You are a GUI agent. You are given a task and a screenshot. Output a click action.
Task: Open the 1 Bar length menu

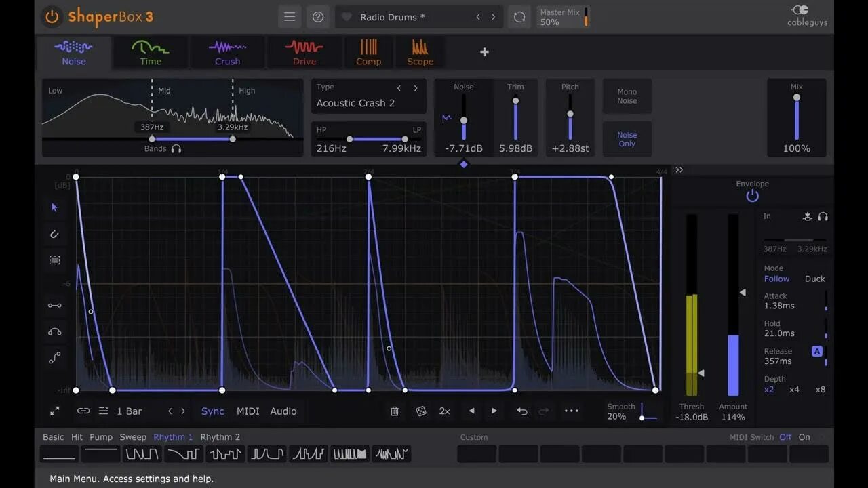click(x=130, y=411)
